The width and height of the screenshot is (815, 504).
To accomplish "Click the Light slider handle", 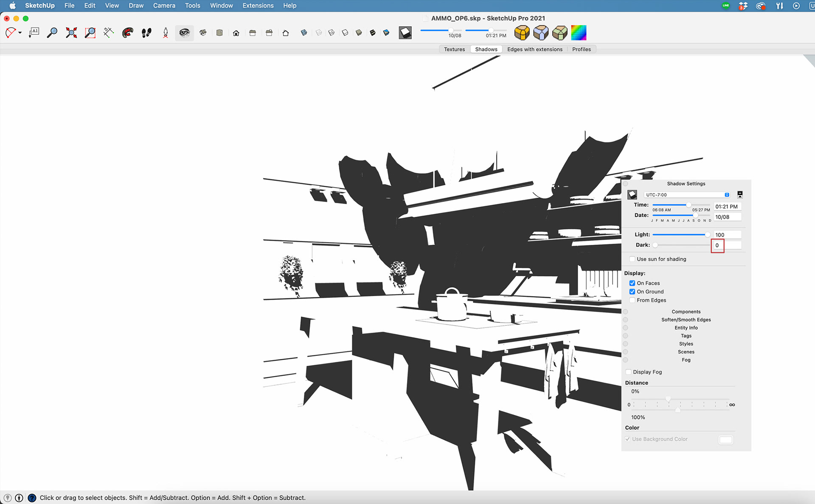I will pyautogui.click(x=707, y=235).
